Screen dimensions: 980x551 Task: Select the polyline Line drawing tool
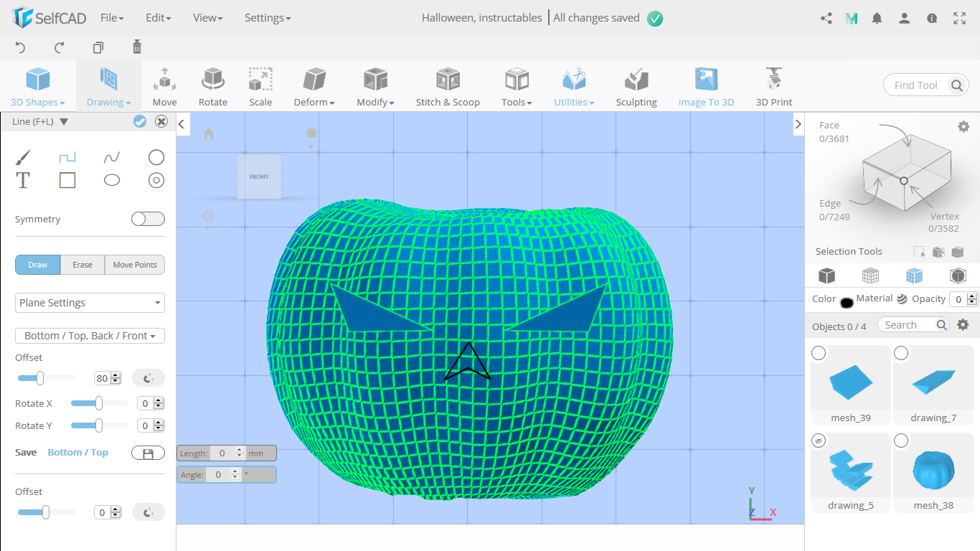click(x=67, y=157)
